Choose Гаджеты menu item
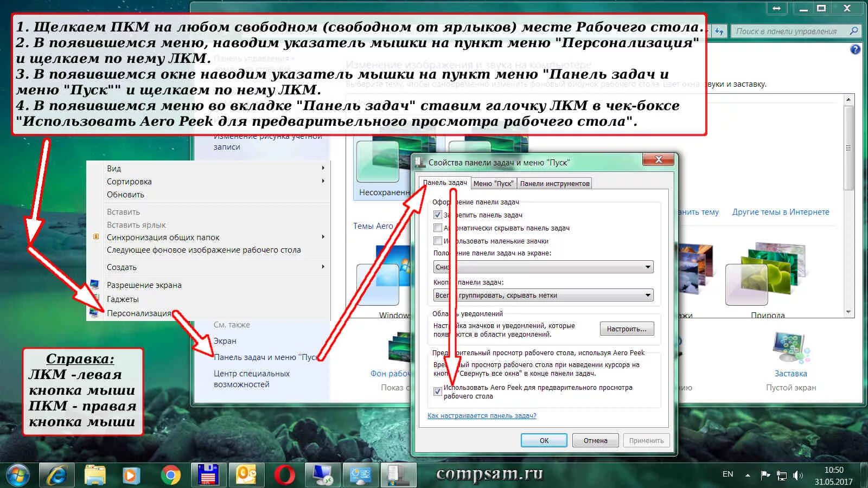This screenshot has height=488, width=868. 123,299
